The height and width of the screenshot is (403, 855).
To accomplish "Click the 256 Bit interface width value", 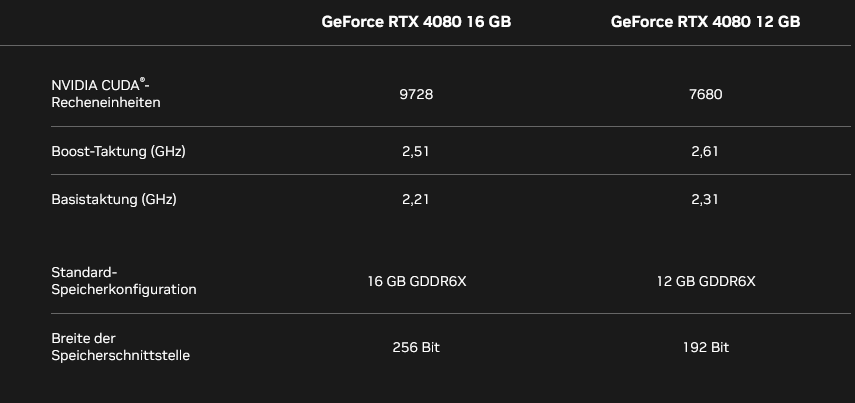I will point(416,347).
